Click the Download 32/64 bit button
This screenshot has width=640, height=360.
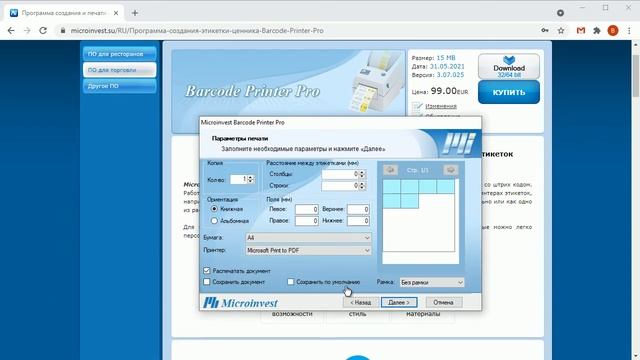click(509, 67)
